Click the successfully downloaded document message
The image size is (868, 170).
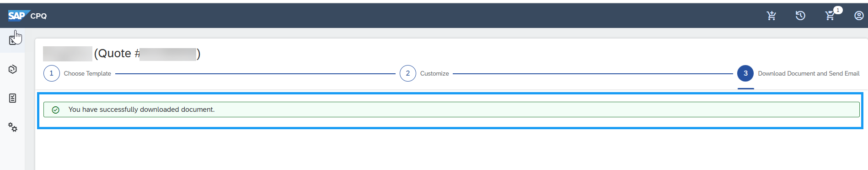tap(141, 110)
